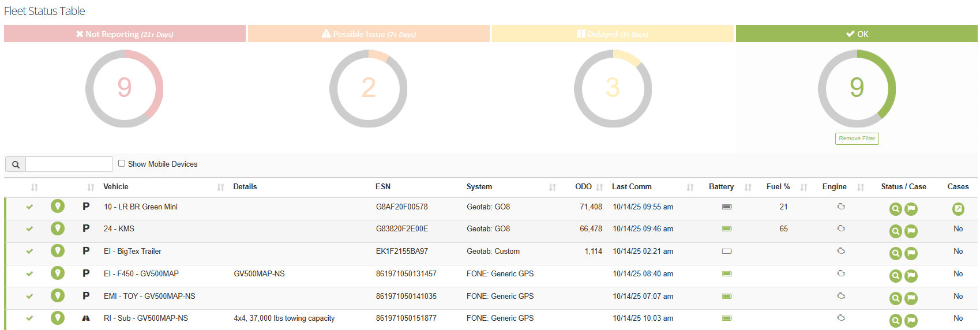
Task: Click the vehicle search text field
Action: coord(69,164)
